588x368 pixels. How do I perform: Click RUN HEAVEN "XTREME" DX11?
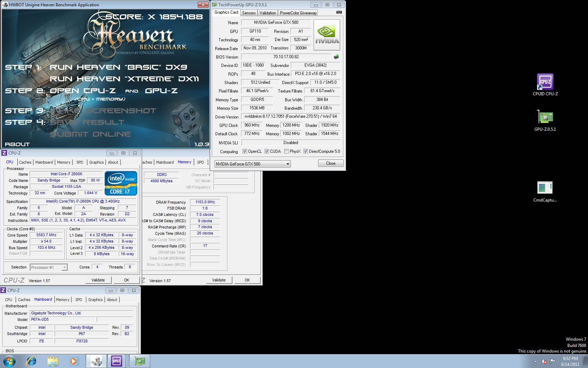(124, 79)
